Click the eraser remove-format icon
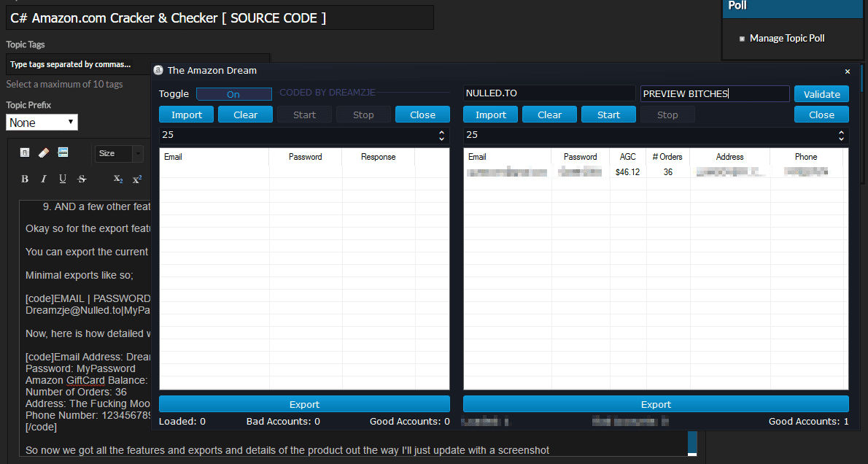This screenshot has width=868, height=464. pyautogui.click(x=44, y=152)
